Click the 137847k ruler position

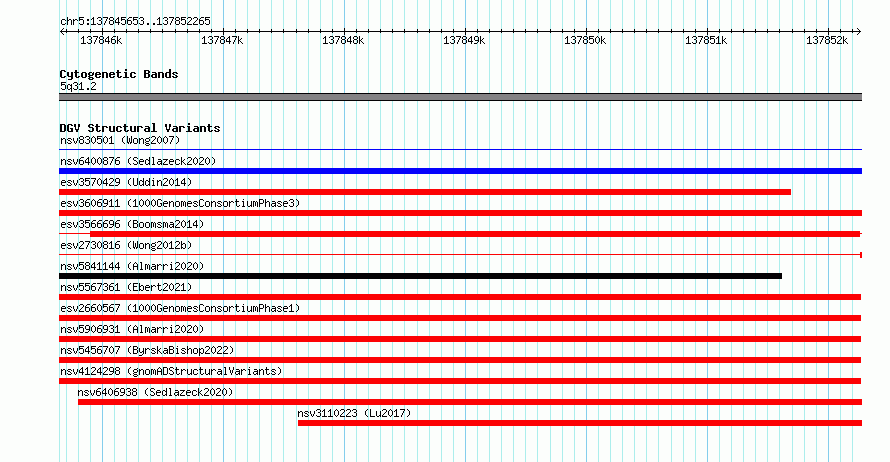[x=222, y=40]
